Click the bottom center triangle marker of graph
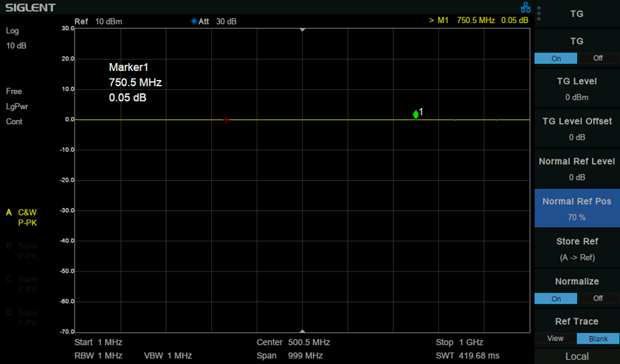Viewport: 620px width, 364px height. pos(302,331)
